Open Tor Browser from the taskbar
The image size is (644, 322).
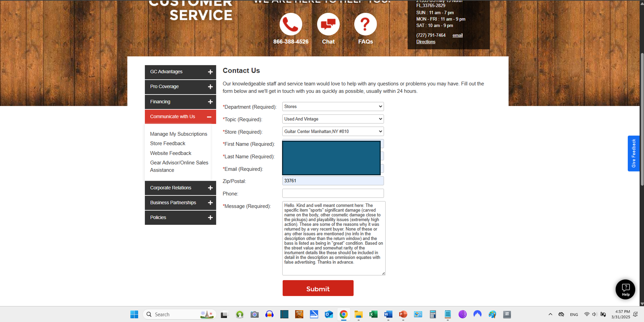tap(463, 314)
